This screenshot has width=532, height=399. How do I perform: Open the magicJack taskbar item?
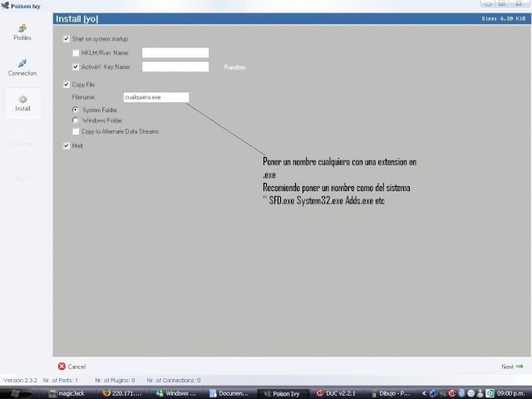click(x=67, y=393)
